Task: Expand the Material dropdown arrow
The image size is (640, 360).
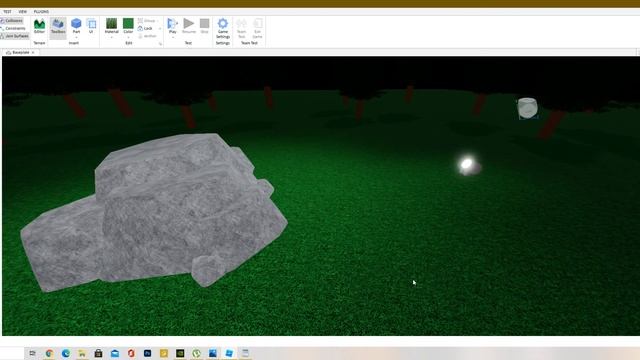Action: pyautogui.click(x=111, y=38)
